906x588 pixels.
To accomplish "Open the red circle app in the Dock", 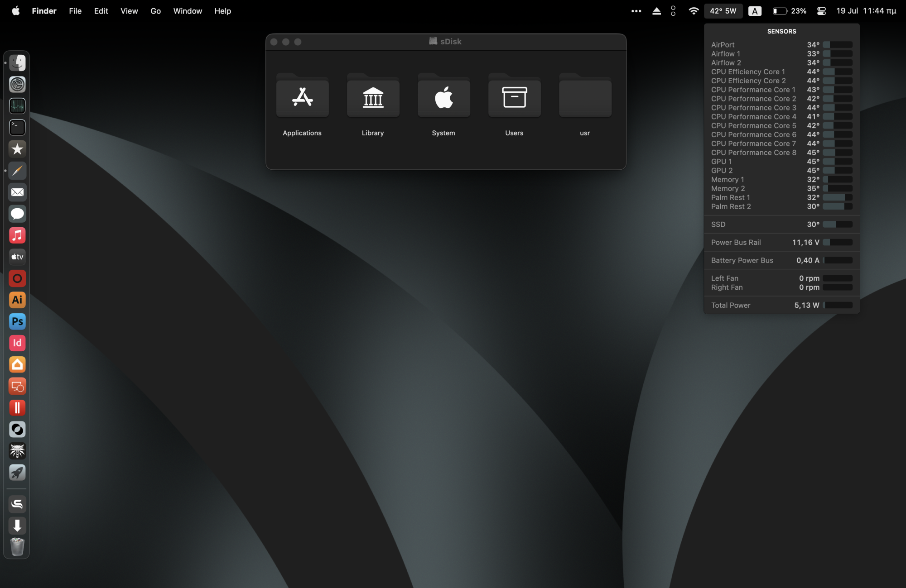I will [17, 278].
